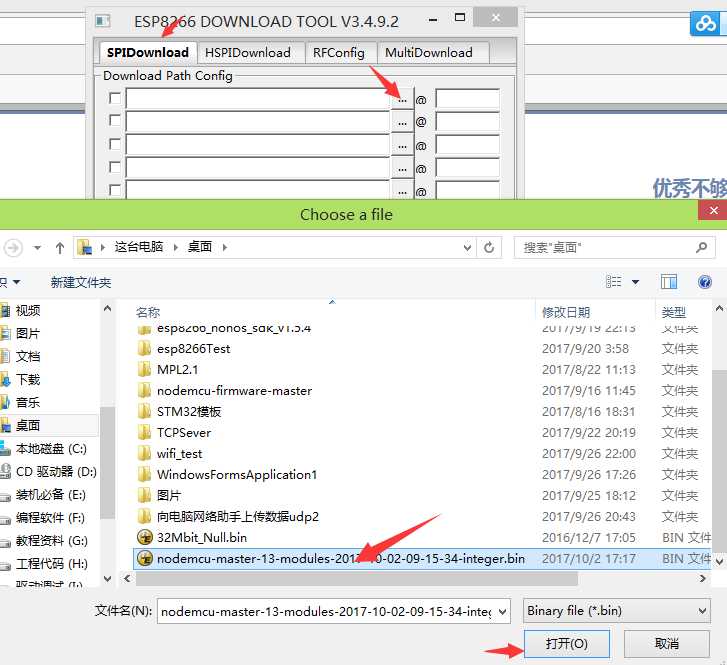The width and height of the screenshot is (727, 665).
Task: Expand the address bar history dropdown
Action: coord(467,248)
